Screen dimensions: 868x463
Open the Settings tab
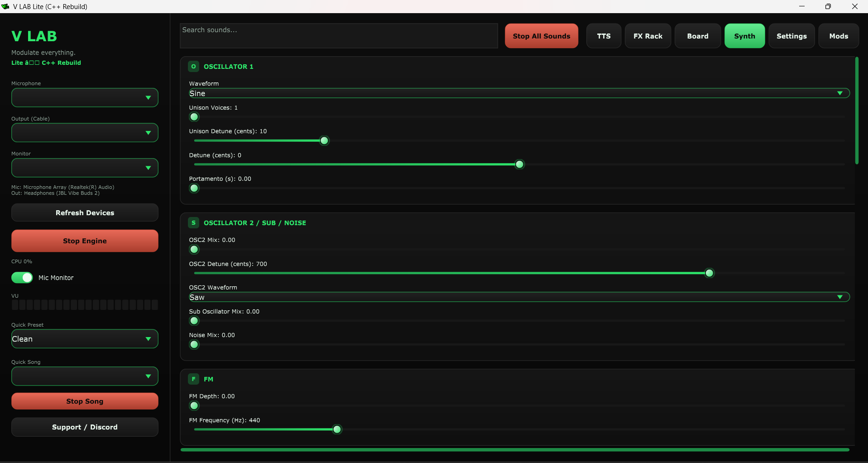(791, 36)
